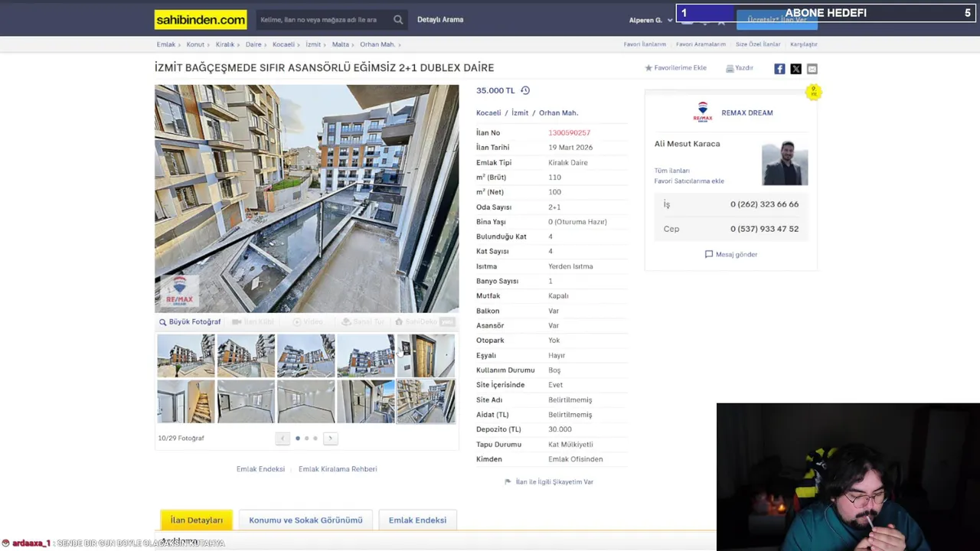
Task: Select Konut breadcrumb
Action: [195, 44]
